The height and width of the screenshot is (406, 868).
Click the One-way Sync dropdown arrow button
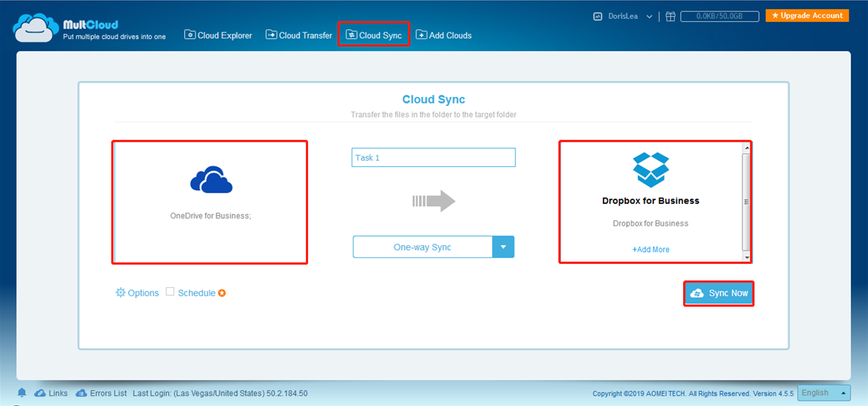[x=504, y=247]
